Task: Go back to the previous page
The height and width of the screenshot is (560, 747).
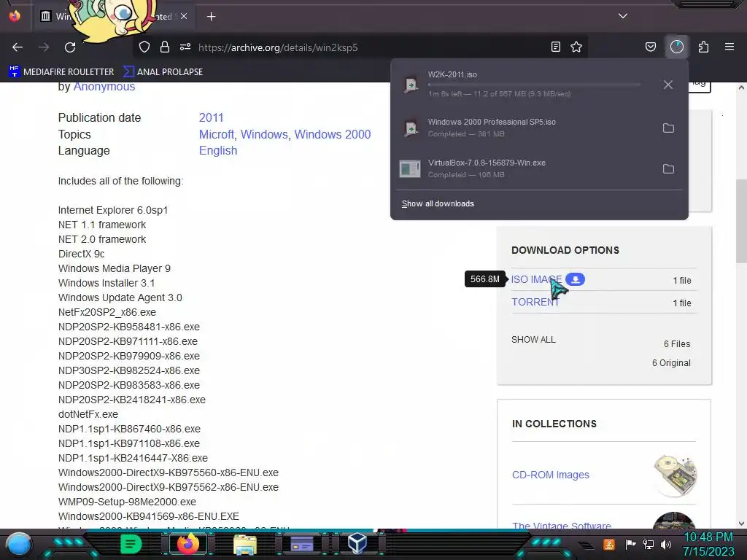Action: [x=18, y=47]
